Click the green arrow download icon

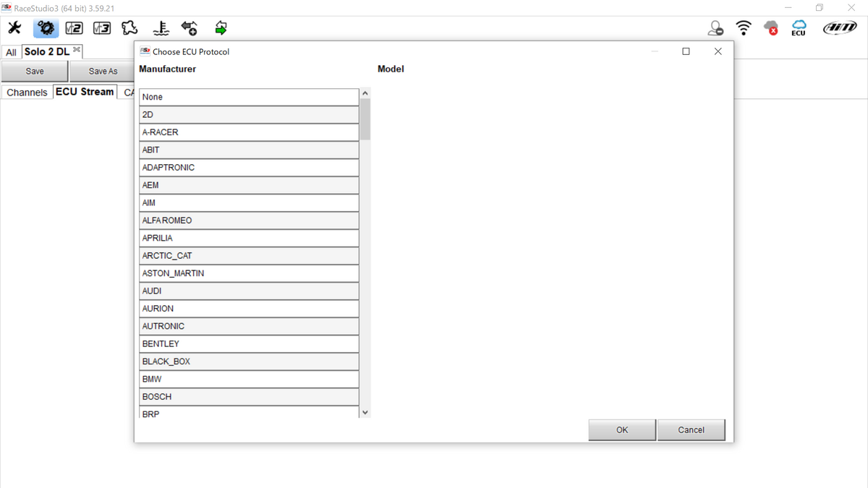[x=221, y=28]
